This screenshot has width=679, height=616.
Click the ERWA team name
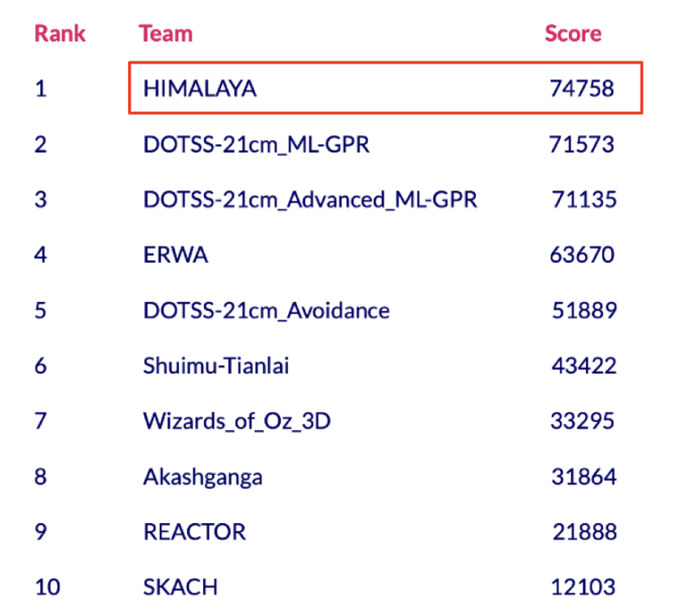click(175, 255)
